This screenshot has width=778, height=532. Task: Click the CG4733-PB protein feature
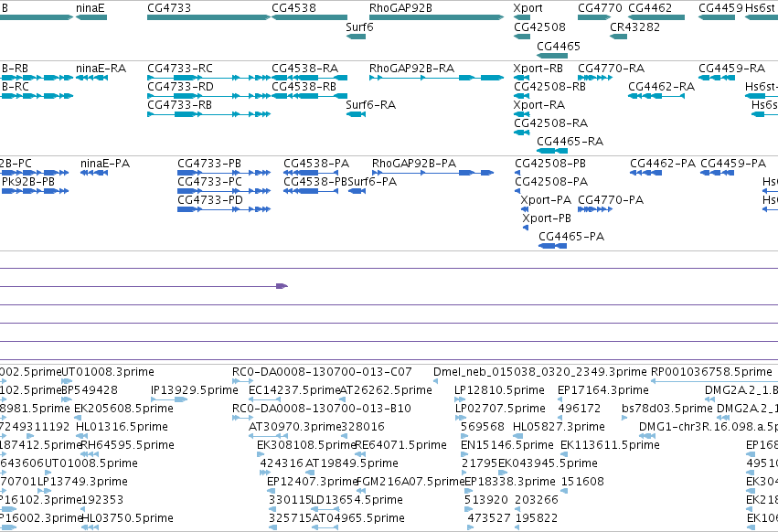(x=224, y=173)
